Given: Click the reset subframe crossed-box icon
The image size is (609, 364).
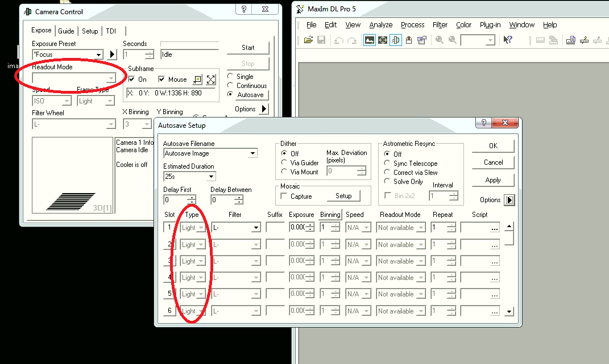Looking at the screenshot, I should coord(211,80).
